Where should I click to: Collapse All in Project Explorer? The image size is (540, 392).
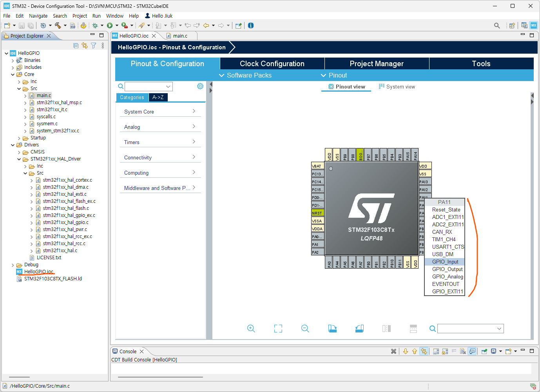click(76, 45)
